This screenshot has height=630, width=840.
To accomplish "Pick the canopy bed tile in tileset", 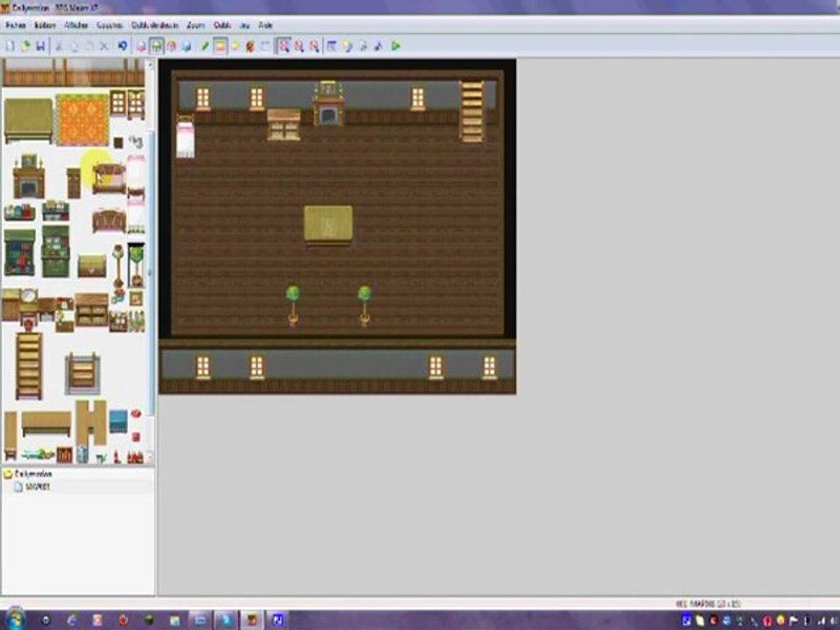I will (108, 178).
